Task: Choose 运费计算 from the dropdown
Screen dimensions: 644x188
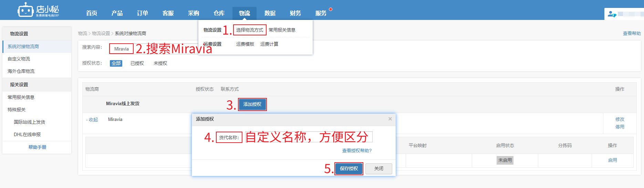Action: [x=269, y=44]
